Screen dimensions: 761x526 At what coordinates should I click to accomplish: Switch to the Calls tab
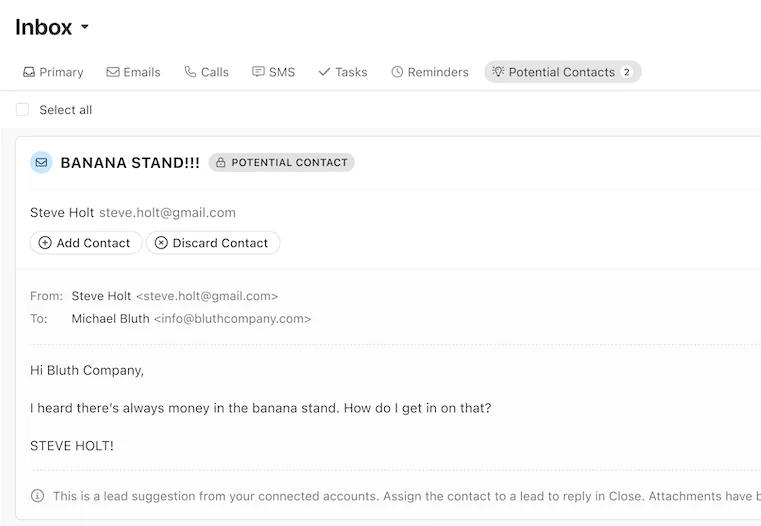(x=207, y=72)
